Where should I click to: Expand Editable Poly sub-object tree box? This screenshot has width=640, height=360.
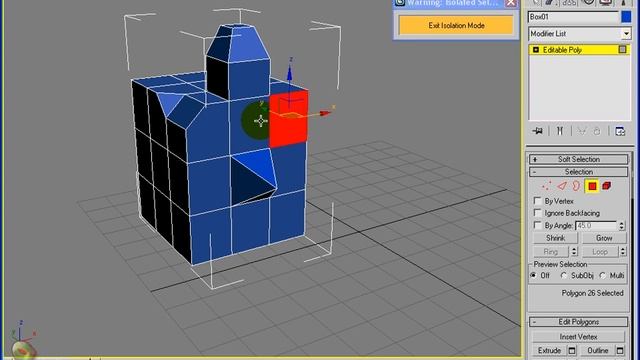536,50
